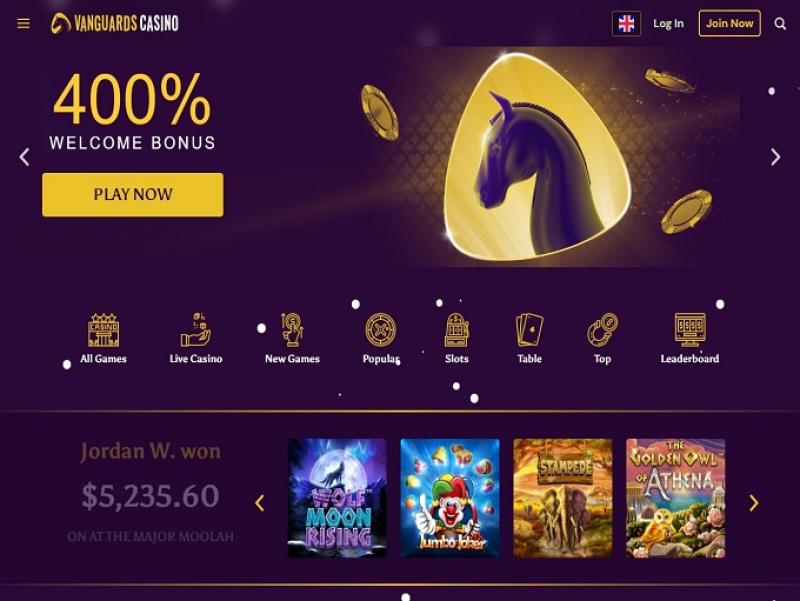Click the search magnifier icon

point(780,23)
